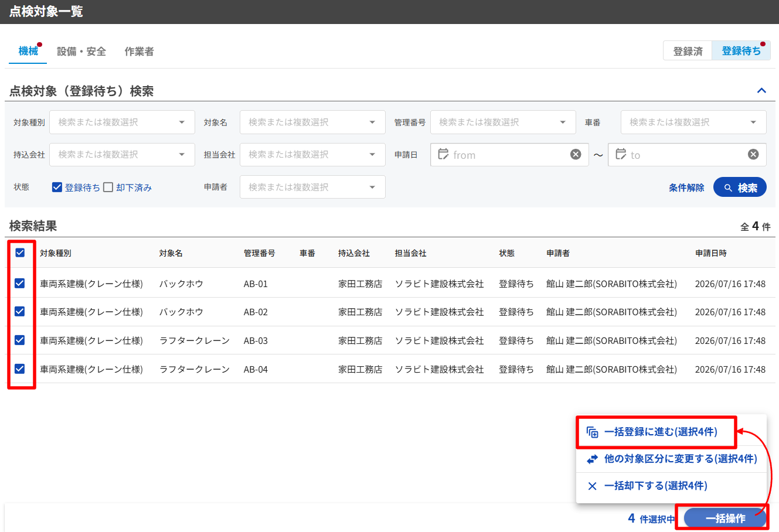Choose 一括却下する(選択4件) menu item
The width and height of the screenshot is (779, 532).
click(671, 486)
